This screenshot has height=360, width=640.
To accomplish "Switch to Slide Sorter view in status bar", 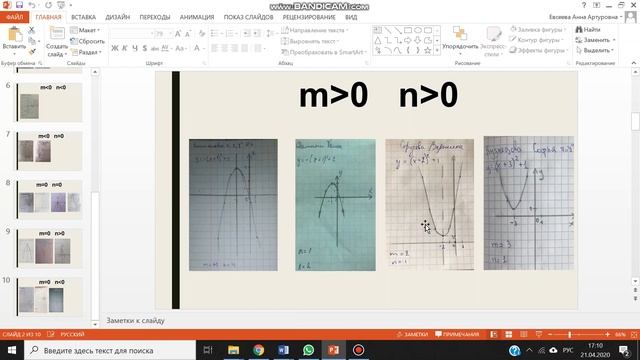I will (509, 334).
